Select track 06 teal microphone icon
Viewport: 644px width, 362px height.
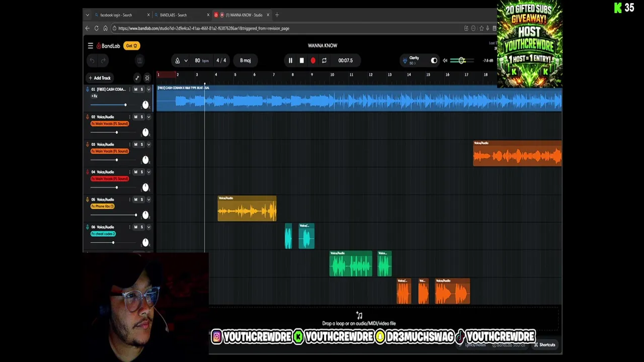click(x=88, y=227)
